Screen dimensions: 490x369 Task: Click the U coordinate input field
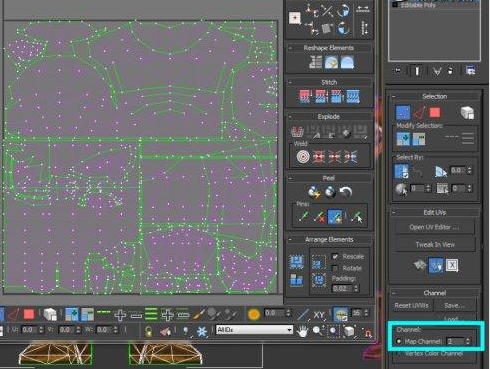coord(29,330)
